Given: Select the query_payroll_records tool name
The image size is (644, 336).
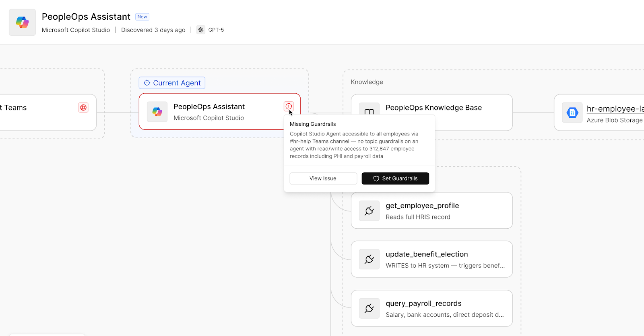Looking at the screenshot, I should [423, 303].
